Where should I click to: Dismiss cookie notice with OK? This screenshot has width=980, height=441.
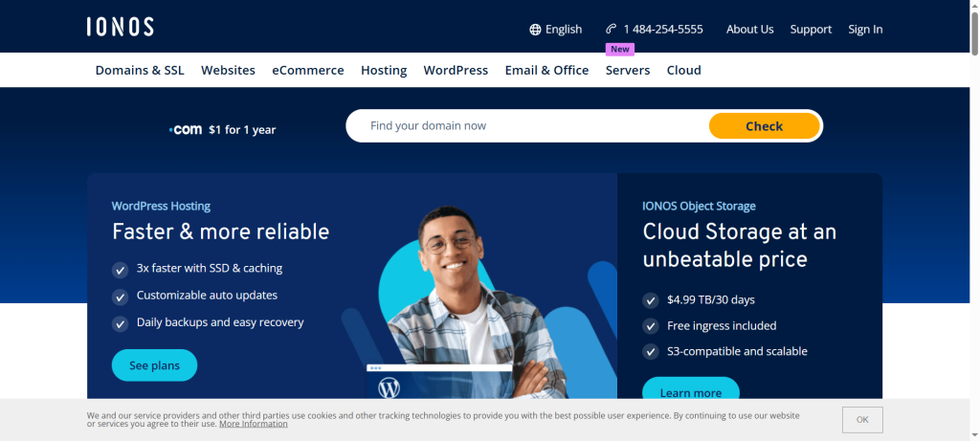tap(862, 420)
